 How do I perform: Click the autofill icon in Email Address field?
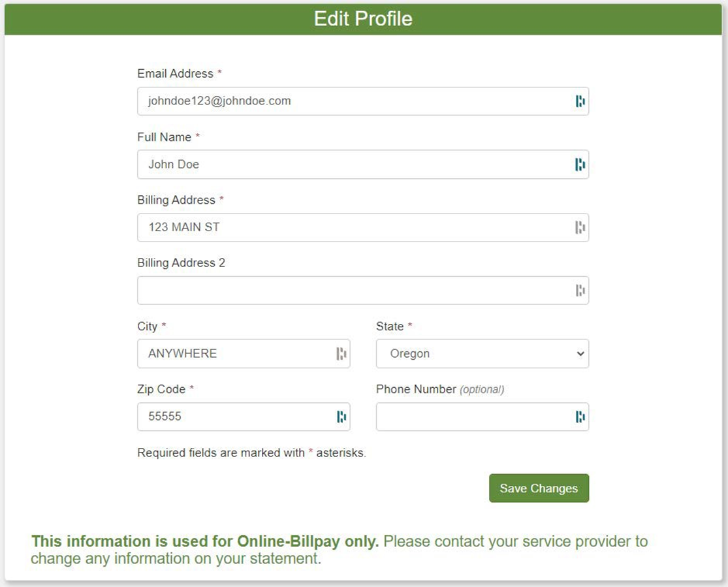580,101
